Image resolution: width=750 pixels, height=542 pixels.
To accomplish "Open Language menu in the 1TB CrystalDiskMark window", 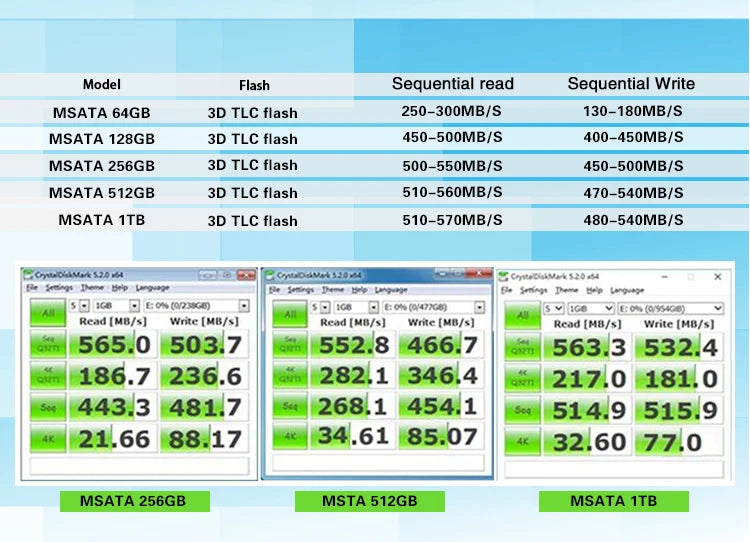I will [x=627, y=290].
